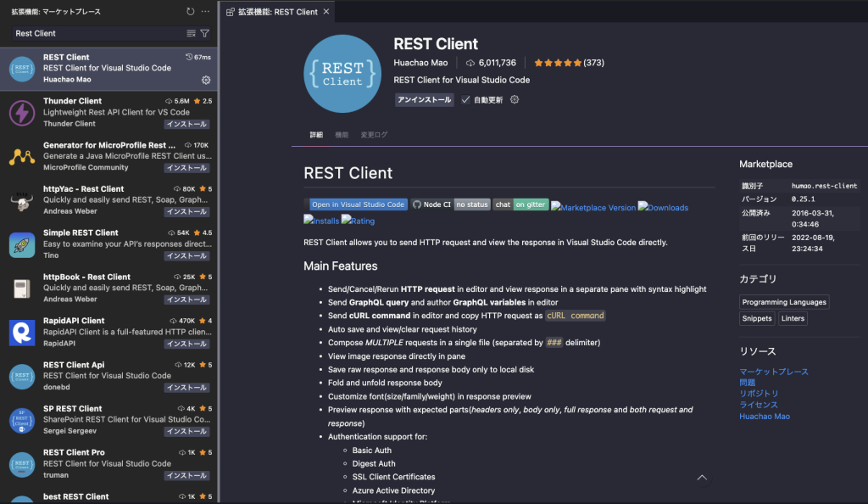This screenshot has height=504, width=868.
Task: Select the RapidAPI Client extension icon
Action: [x=22, y=333]
